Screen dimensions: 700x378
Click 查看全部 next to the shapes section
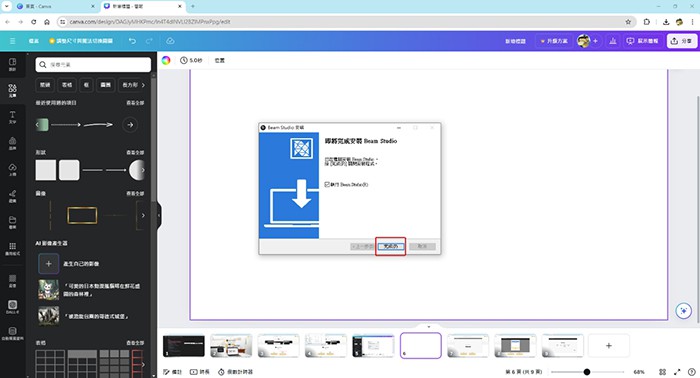135,152
